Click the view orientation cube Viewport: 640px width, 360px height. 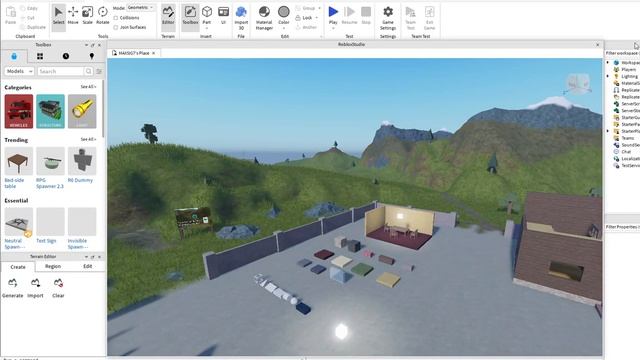(578, 83)
